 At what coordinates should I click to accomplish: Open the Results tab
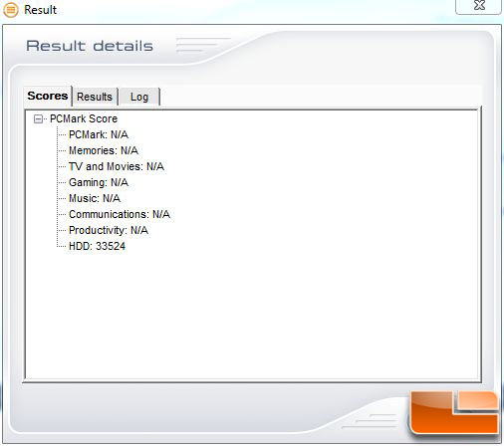coord(95,97)
